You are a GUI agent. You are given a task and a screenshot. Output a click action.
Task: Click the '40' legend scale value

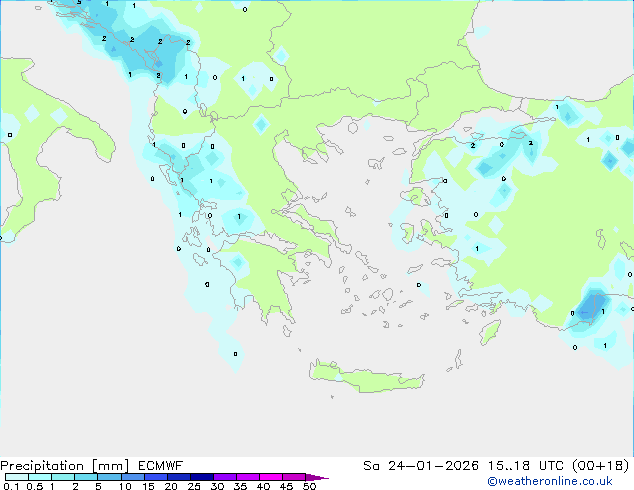(x=263, y=486)
